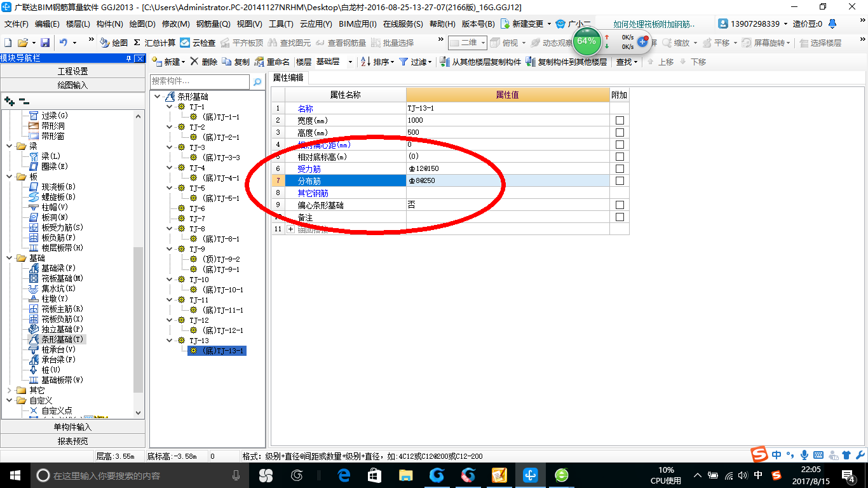Collapse the 板 folder in navigation tree
The height and width of the screenshot is (488, 868).
(x=9, y=177)
